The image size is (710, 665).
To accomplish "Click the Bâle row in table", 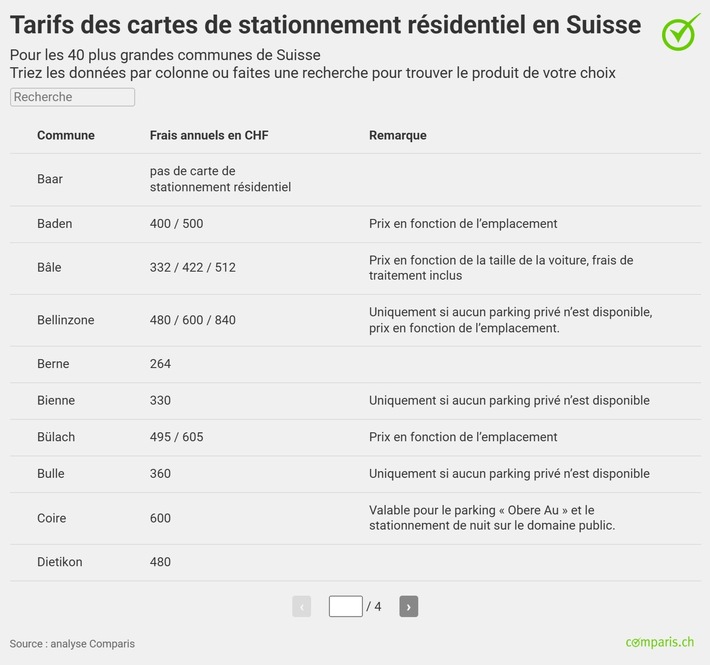I will click(x=51, y=268).
